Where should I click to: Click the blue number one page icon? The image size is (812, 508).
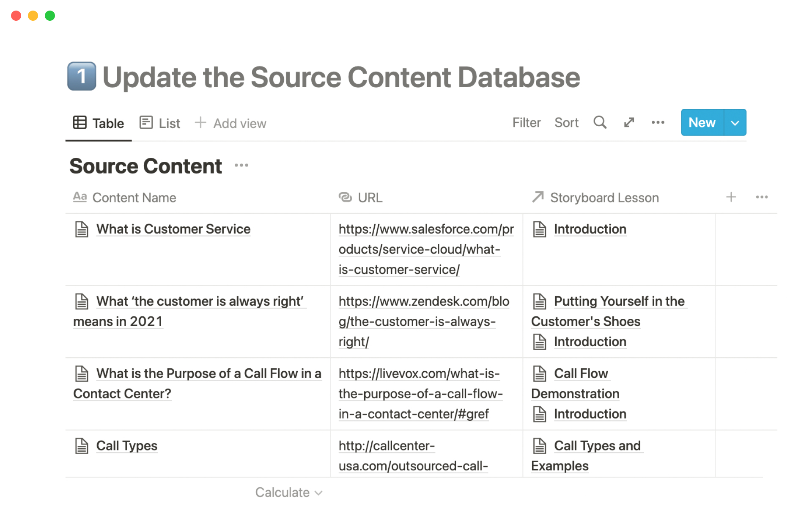(82, 77)
